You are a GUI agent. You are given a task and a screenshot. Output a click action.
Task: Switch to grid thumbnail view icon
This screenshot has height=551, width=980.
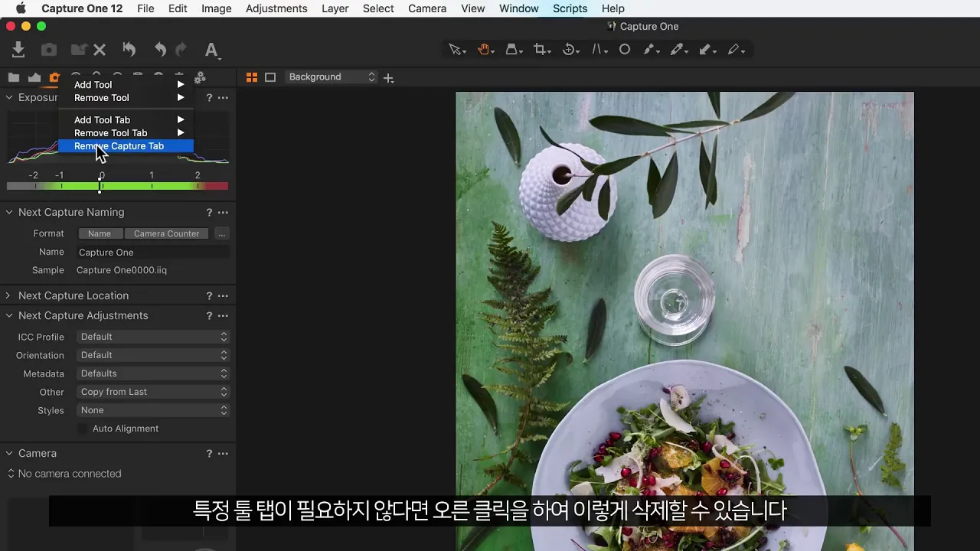[x=251, y=77]
